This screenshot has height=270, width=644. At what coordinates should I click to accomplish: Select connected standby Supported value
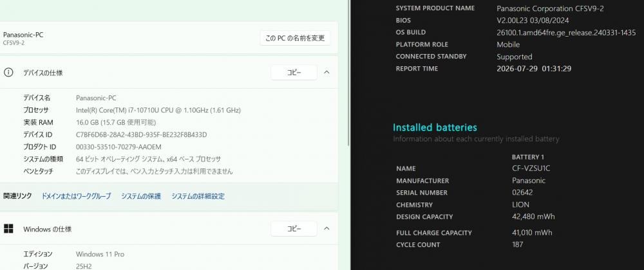point(514,57)
